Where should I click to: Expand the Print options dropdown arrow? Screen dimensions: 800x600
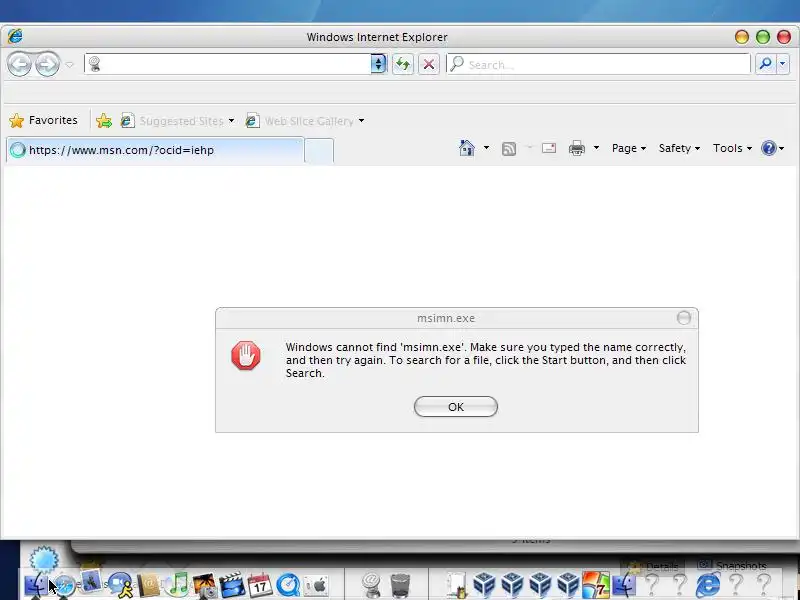(596, 148)
